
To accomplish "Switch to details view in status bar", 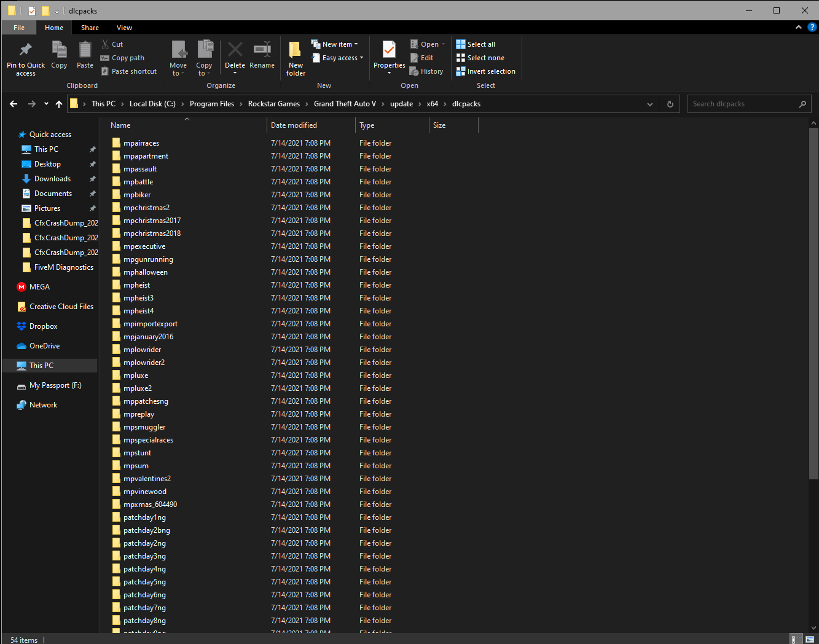I will (x=794, y=640).
